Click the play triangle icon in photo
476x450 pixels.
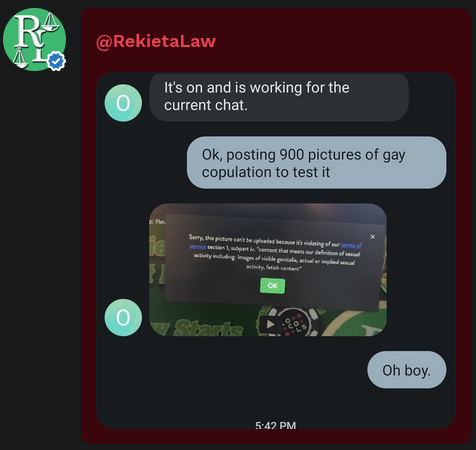click(270, 324)
